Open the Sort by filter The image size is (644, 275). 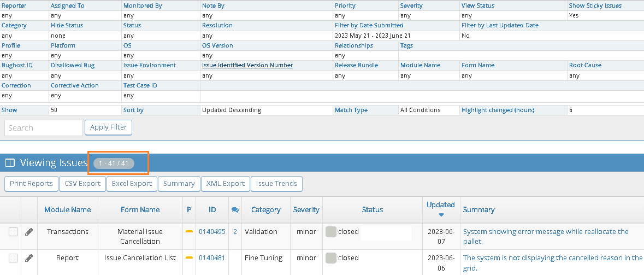tap(133, 110)
